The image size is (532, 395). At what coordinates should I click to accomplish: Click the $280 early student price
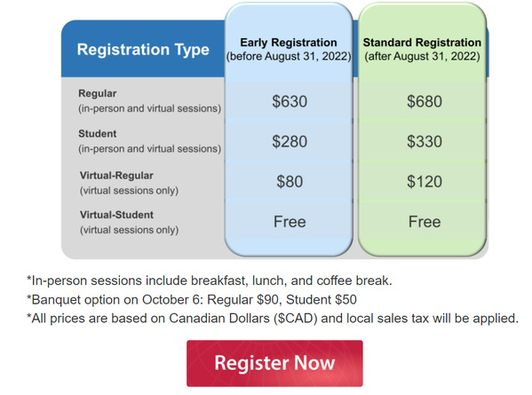point(290,141)
